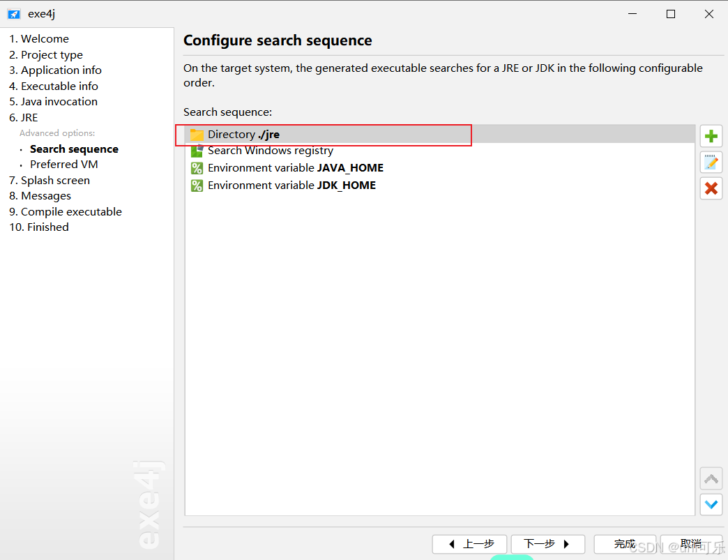The height and width of the screenshot is (560, 728).
Task: Open step 8. Messages
Action: click(40, 196)
